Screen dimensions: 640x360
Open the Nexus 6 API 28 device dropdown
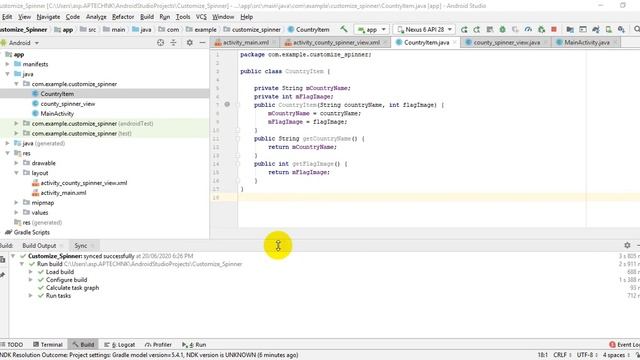tap(424, 29)
